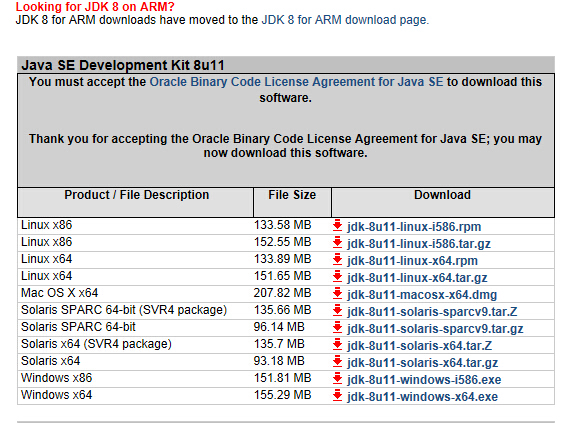Click download icon for jdk-8u11-solaris-x64.tar.gz

pos(337,362)
